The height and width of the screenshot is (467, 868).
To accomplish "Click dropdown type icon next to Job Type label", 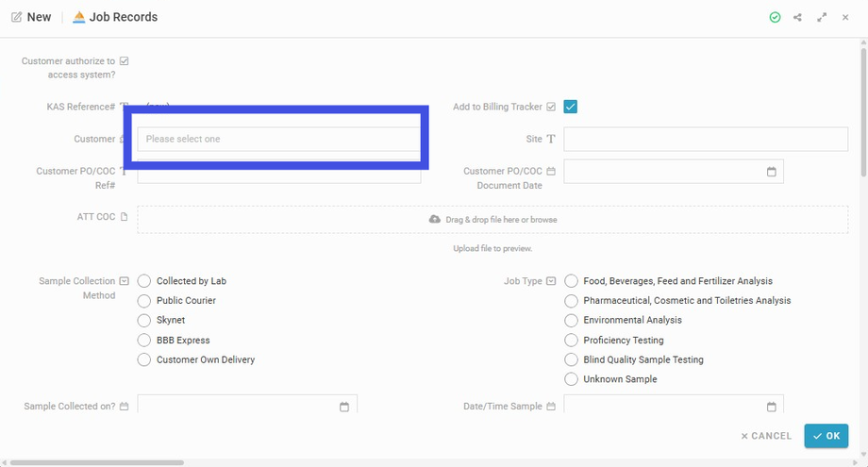I will tap(551, 281).
